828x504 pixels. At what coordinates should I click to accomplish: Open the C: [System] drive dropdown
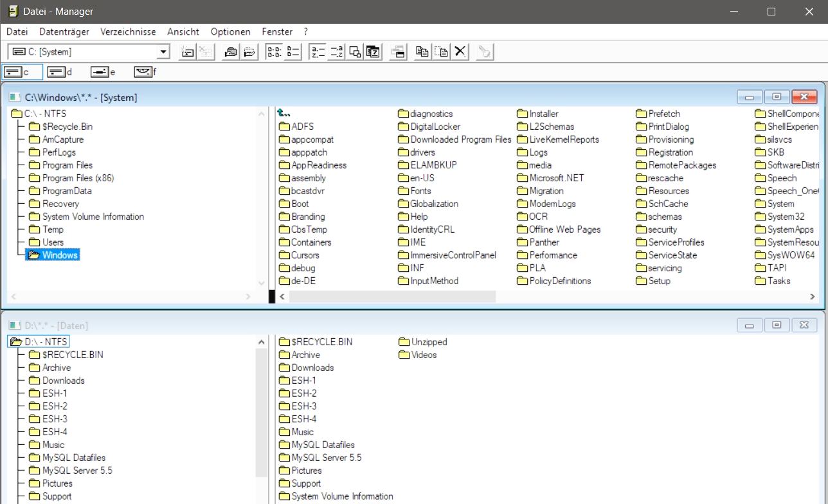point(163,52)
